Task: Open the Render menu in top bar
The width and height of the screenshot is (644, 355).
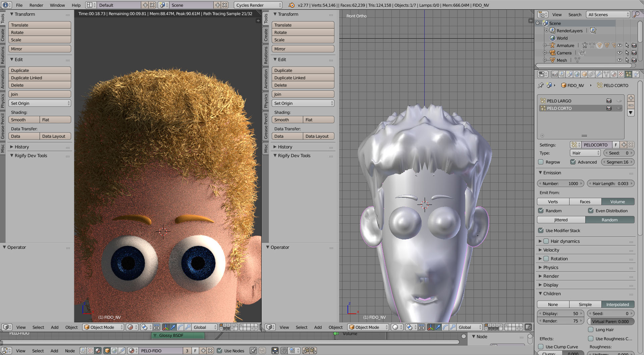Action: 36,5
